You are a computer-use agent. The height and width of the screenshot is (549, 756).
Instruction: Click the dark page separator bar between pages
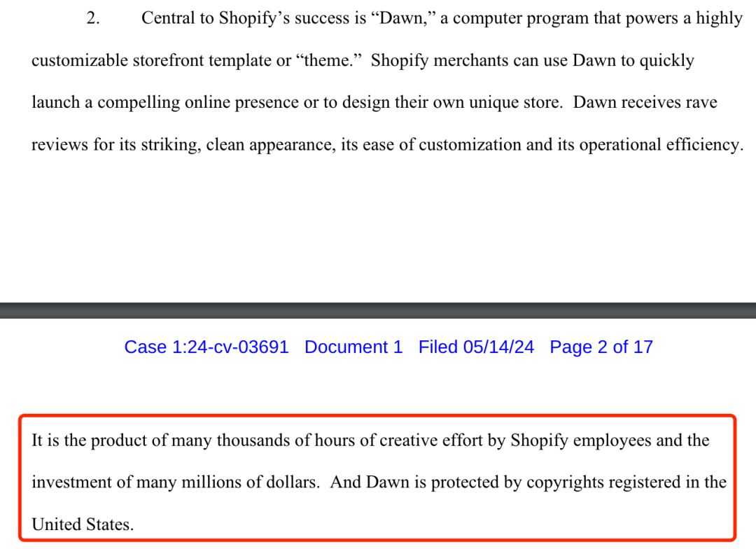pos(378,310)
